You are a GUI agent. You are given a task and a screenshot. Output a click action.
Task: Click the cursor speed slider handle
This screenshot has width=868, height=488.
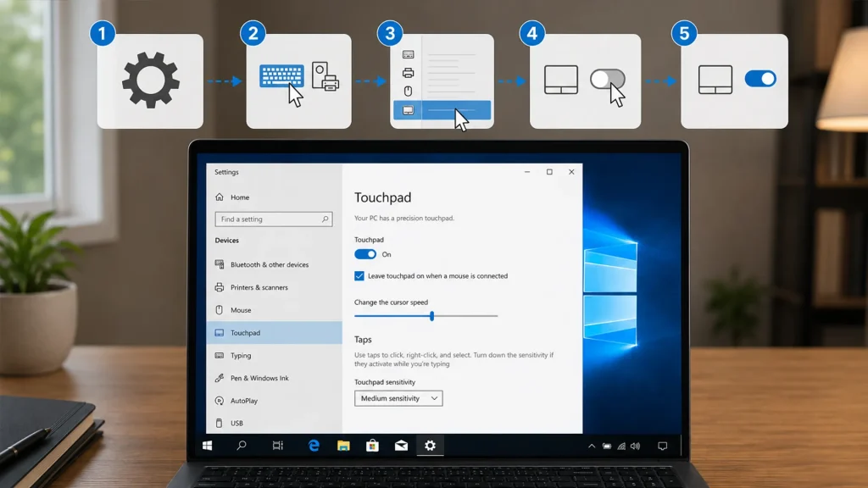[x=431, y=316]
